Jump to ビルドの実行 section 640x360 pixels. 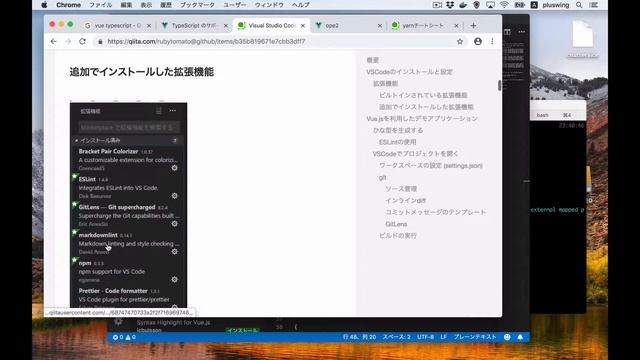[398, 236]
